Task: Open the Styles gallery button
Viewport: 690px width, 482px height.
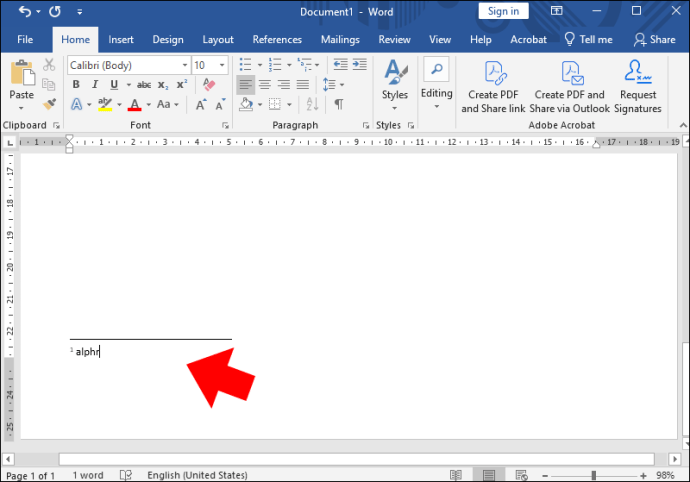Action: click(395, 85)
